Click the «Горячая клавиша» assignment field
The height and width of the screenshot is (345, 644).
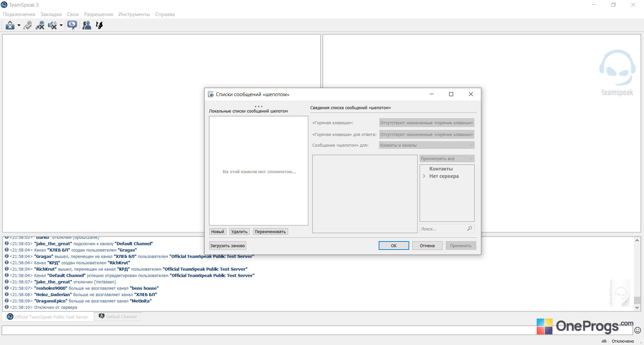click(x=427, y=123)
